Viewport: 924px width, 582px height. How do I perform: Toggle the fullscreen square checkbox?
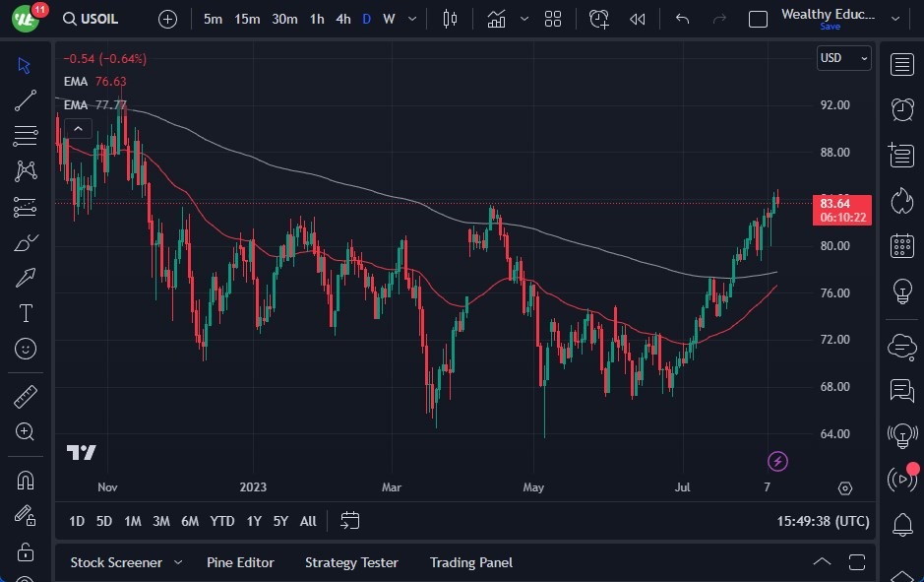pos(758,19)
